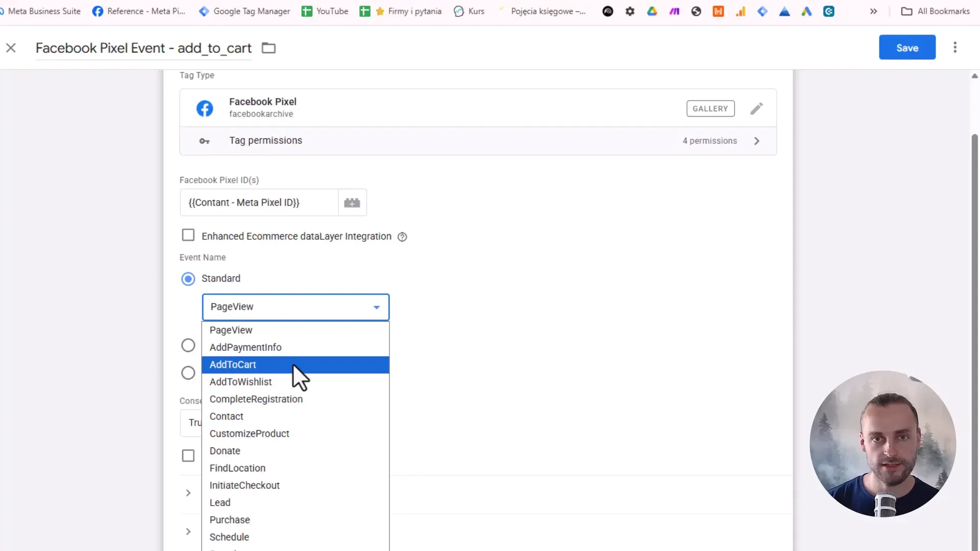Open the Google Drive bookmark icon

[x=652, y=11]
